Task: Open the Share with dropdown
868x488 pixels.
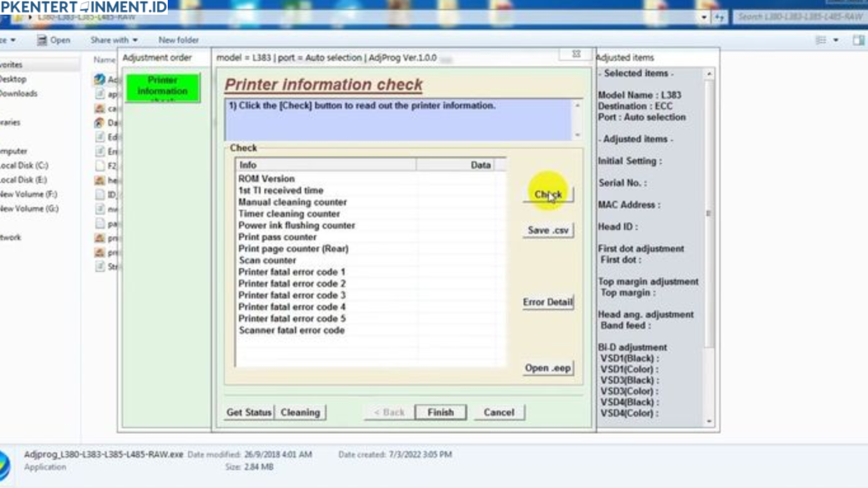Action: [113, 39]
